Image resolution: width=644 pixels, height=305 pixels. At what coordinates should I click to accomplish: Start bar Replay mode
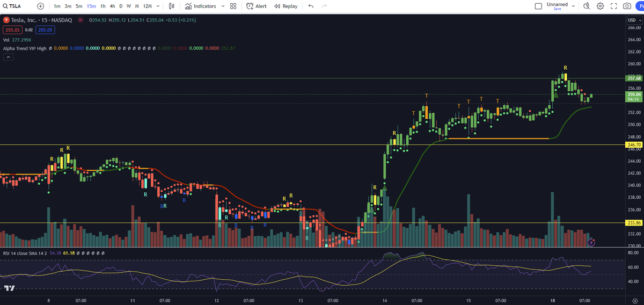click(x=286, y=6)
